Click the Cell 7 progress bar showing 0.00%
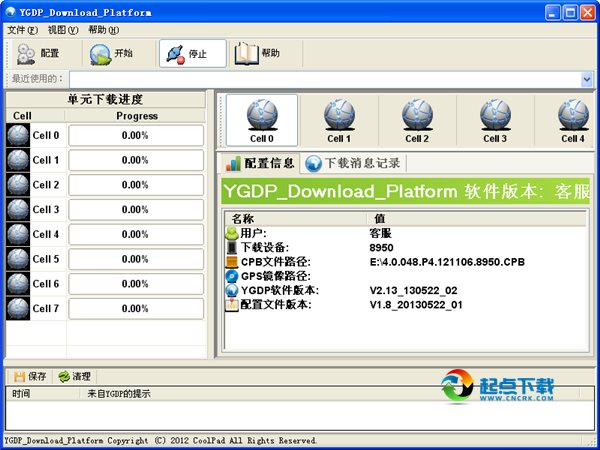The image size is (600, 450). [x=136, y=308]
